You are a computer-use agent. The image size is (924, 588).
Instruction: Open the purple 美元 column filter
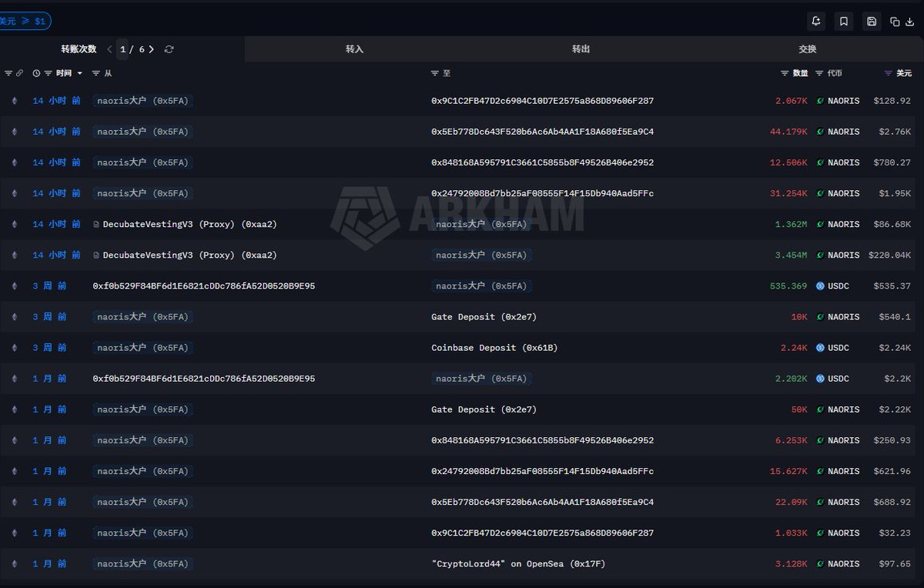point(889,73)
